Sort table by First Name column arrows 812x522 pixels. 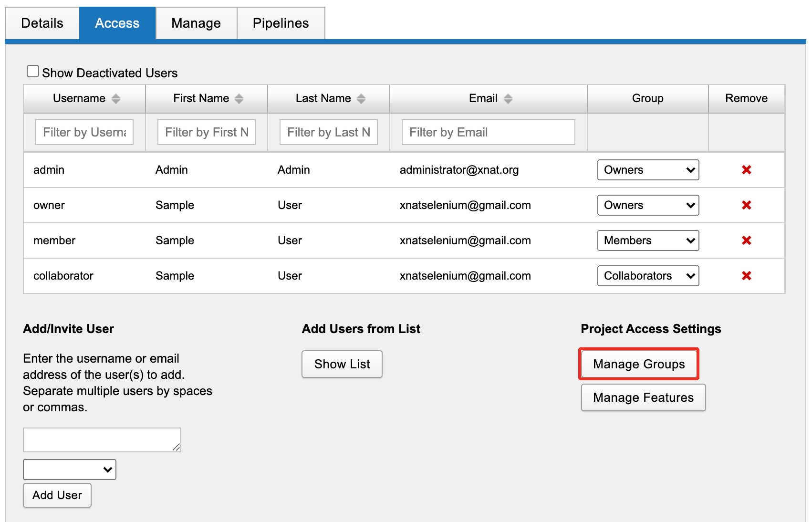[240, 98]
